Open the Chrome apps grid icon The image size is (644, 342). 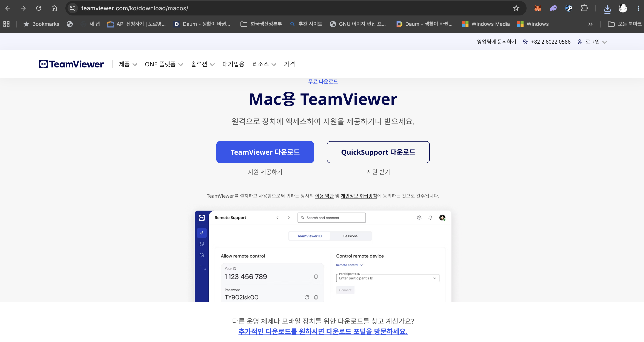6,24
